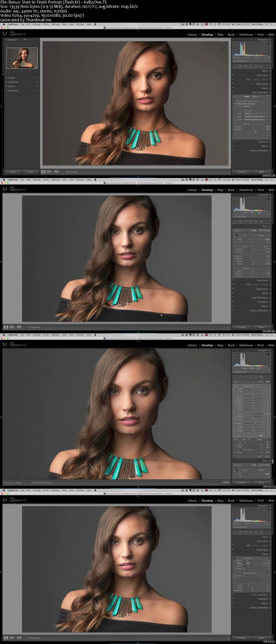Image resolution: width=276 pixels, height=644 pixels.
Task: Switch to Manual tab in Lens Corrections
Action: 255,97
